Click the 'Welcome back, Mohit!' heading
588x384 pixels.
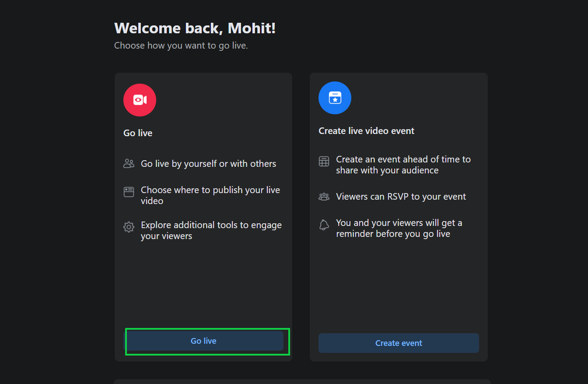point(195,28)
